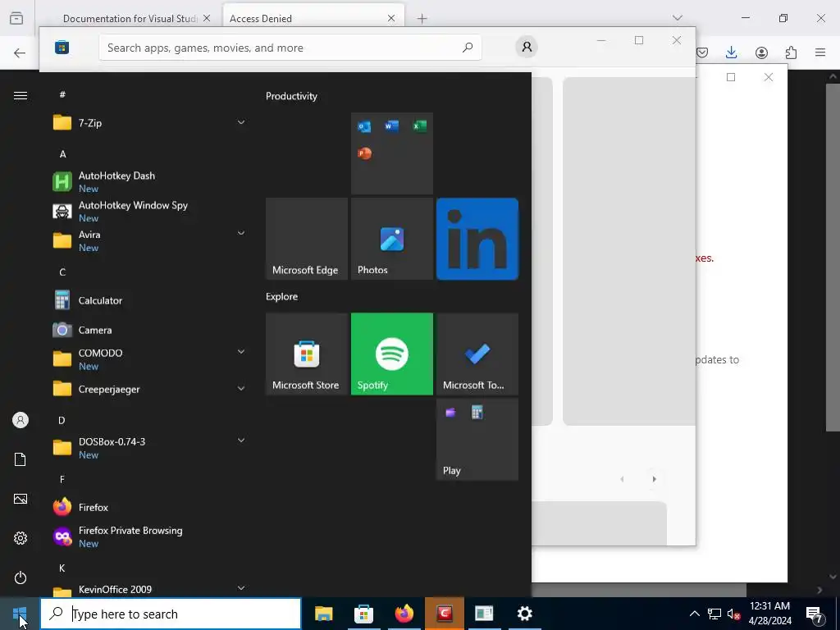This screenshot has width=840, height=630.
Task: Open the Photos tile
Action: (391, 239)
